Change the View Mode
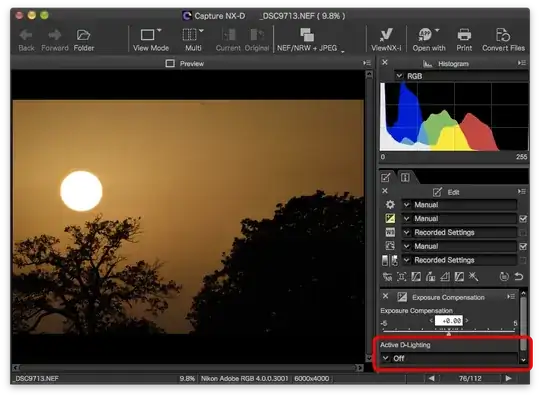540x397 pixels. 151,40
